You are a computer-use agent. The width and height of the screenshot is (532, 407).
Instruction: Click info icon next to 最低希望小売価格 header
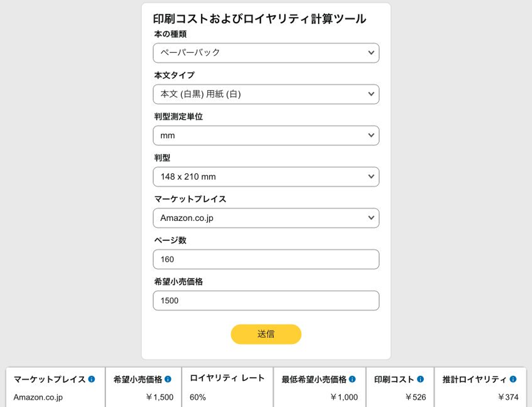tap(352, 379)
